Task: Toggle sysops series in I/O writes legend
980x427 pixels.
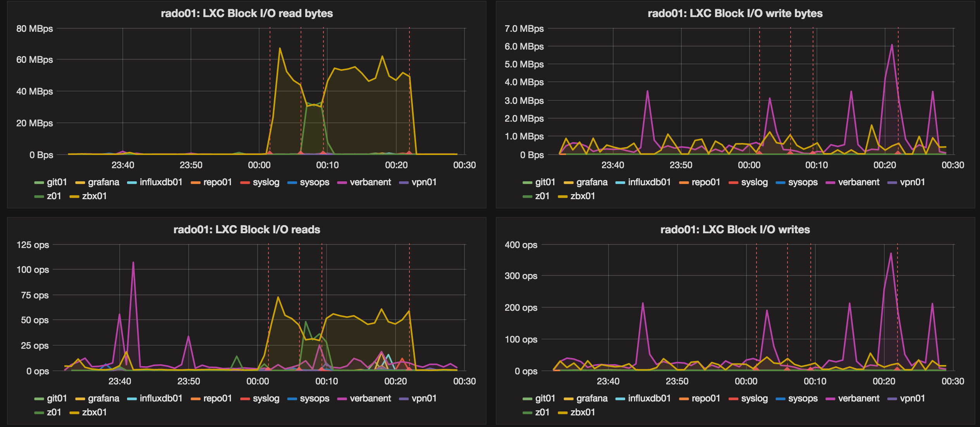Action: 803,398
